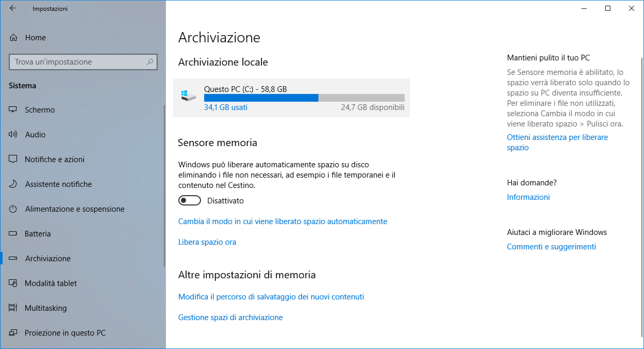This screenshot has width=644, height=349.
Task: Open Proiezione in questo PC section
Action: [x=65, y=333]
